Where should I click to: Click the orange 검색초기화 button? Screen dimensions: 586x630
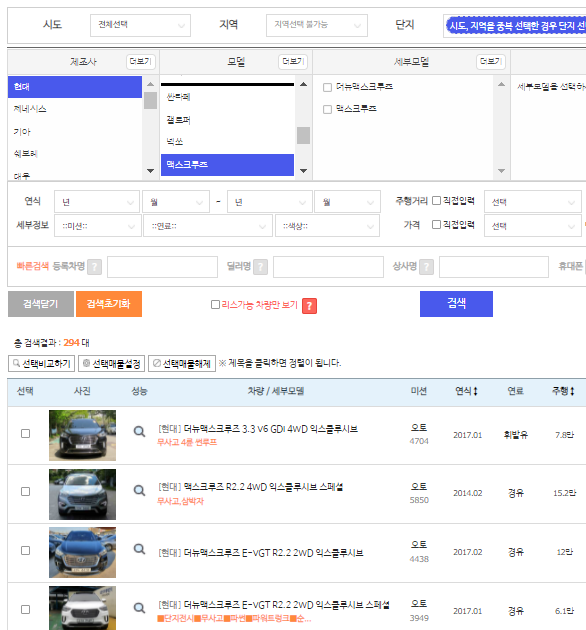coord(109,304)
